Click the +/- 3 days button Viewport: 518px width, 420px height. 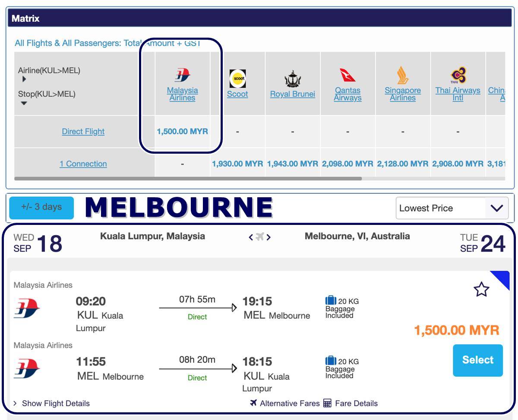tap(41, 208)
